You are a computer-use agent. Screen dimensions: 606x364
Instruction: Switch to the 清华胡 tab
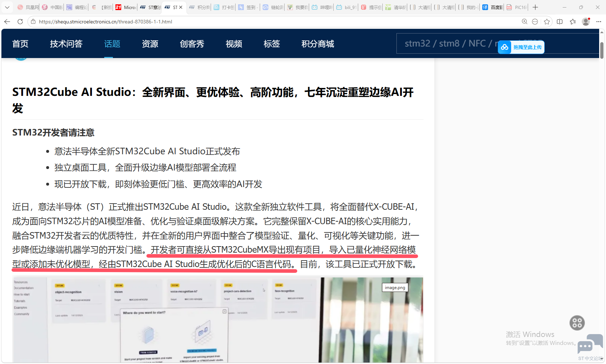click(x=396, y=7)
